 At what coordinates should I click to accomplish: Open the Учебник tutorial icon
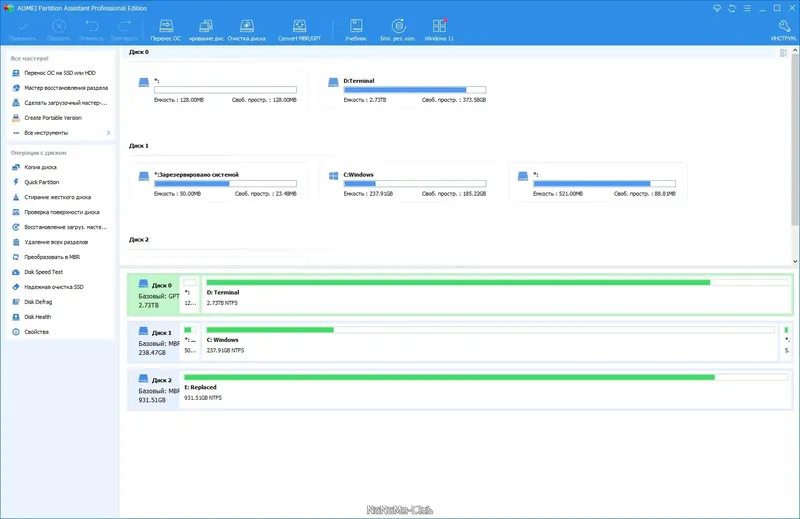point(356,30)
